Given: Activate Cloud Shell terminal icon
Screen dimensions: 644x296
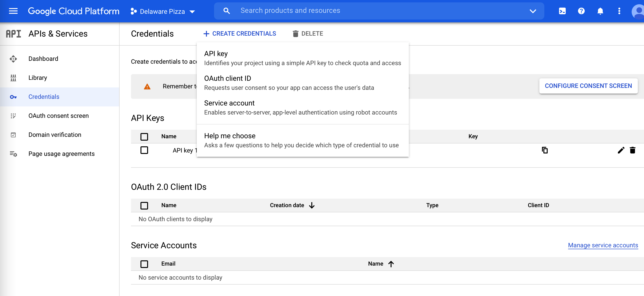Looking at the screenshot, I should click(562, 11).
